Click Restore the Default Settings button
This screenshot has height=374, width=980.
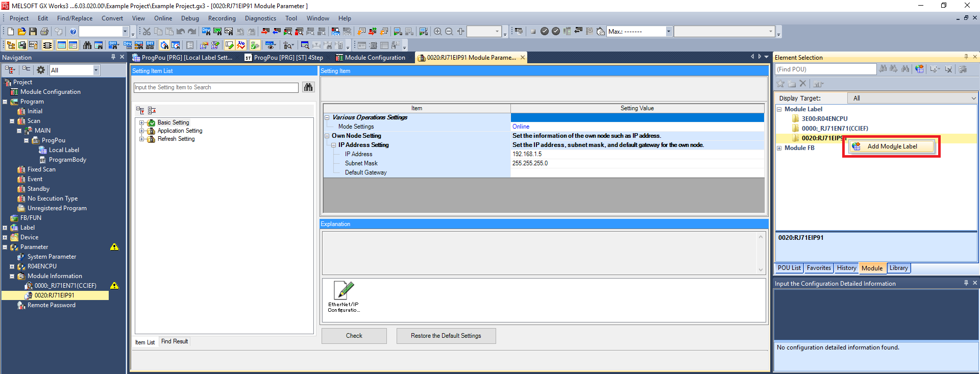[x=446, y=336]
